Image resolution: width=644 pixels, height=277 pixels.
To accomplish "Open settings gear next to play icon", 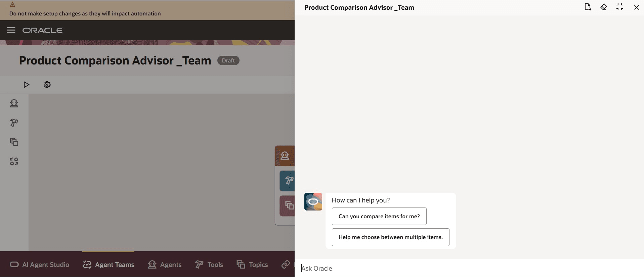I will click(x=47, y=85).
